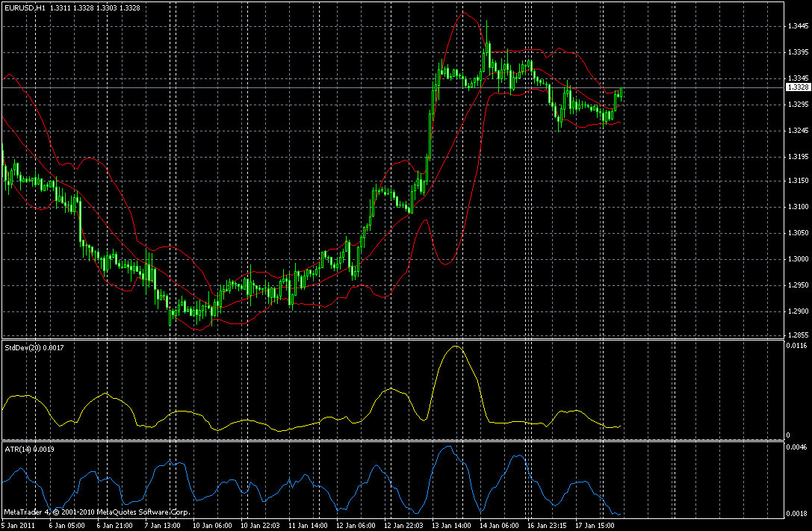Click the 0.0046 ATR scale value
The height and width of the screenshot is (531, 812).
click(x=796, y=446)
